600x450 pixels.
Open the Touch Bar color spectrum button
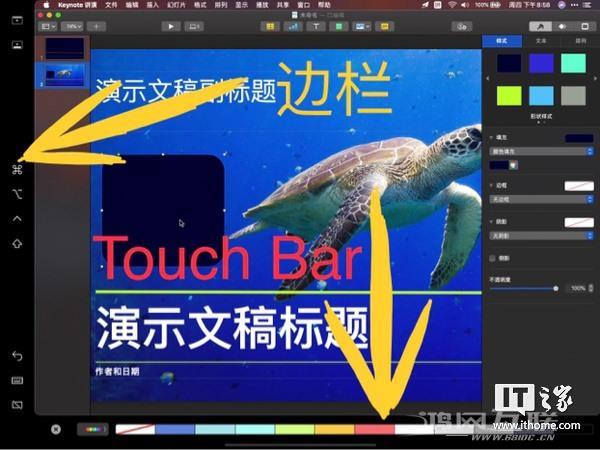pyautogui.click(x=93, y=429)
